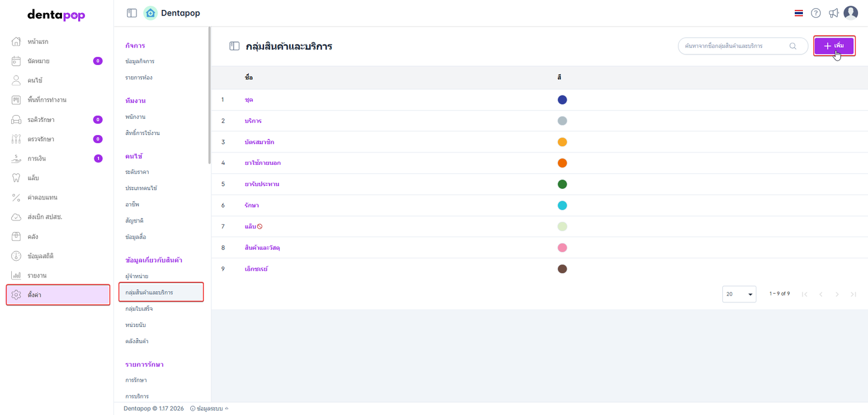Jump to first page arrow

(x=805, y=294)
